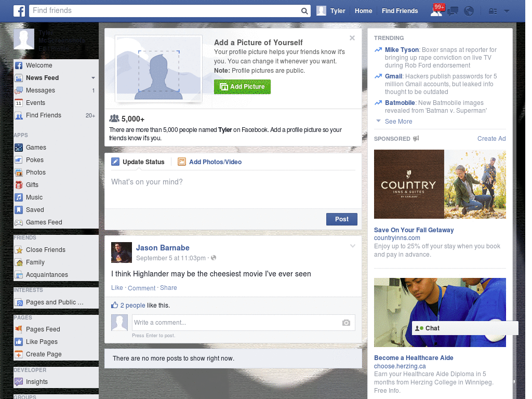Select the Update Status tab
The width and height of the screenshot is (532, 399).
pos(138,162)
